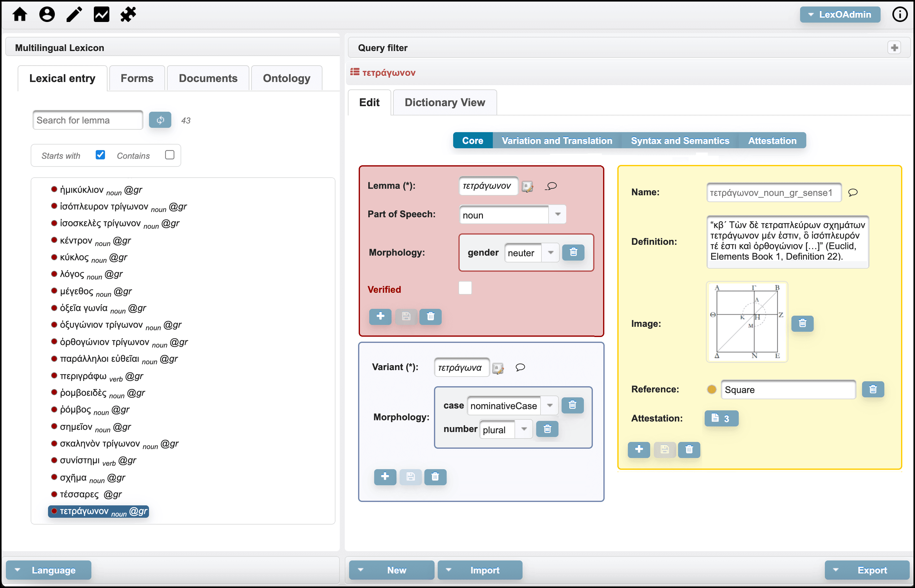The height and width of the screenshot is (588, 915).
Task: Click the refresh button next to lemma search
Action: [x=160, y=120]
